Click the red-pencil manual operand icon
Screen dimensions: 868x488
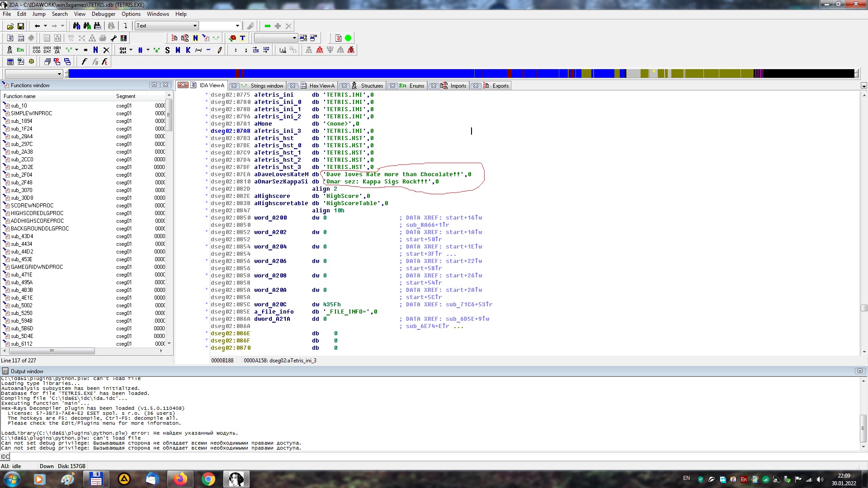click(x=220, y=50)
